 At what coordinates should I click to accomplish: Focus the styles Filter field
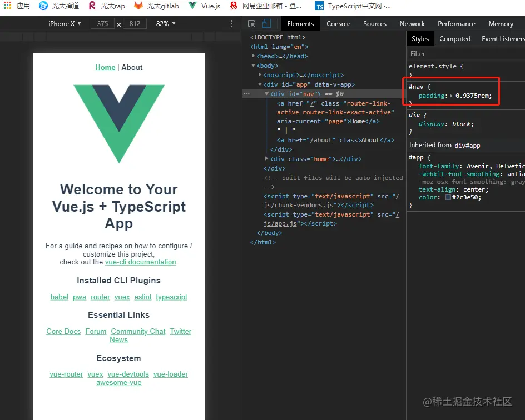465,54
